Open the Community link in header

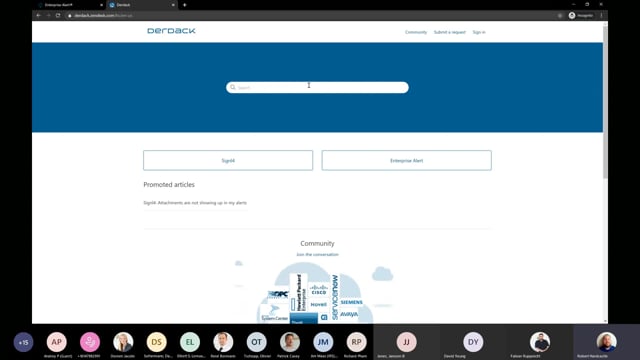point(416,32)
